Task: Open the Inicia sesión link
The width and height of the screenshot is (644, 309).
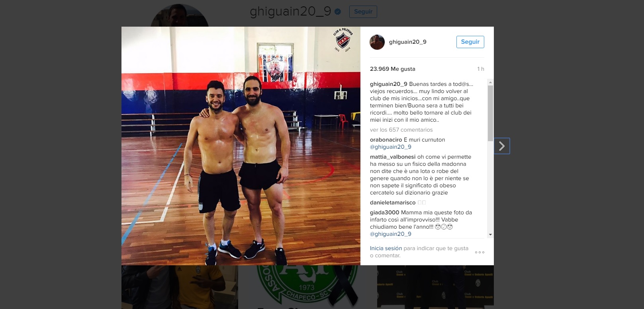Action: click(386, 248)
